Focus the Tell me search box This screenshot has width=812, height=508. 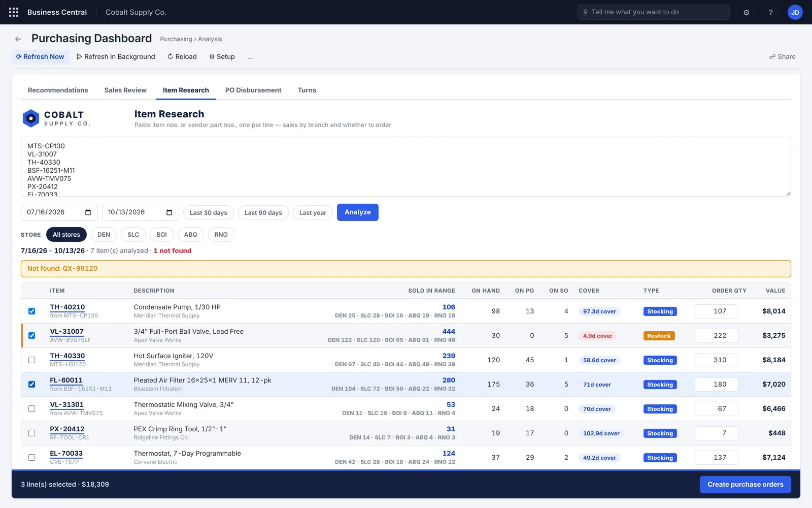point(654,12)
